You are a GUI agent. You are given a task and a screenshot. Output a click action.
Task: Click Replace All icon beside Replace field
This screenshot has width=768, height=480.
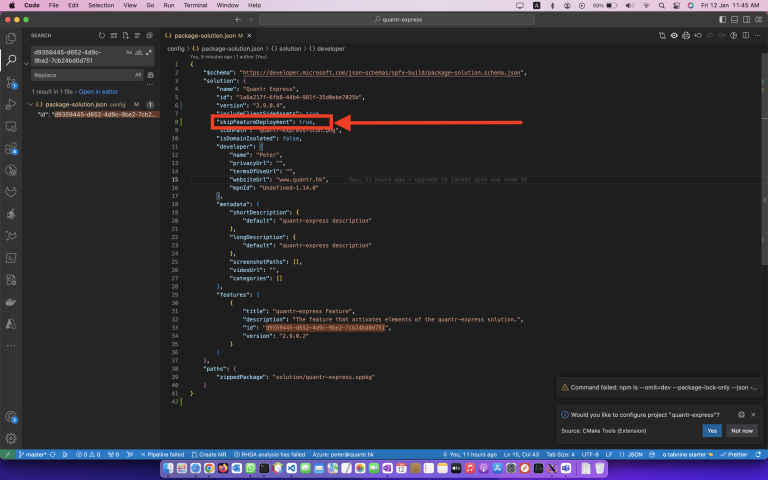click(150, 75)
